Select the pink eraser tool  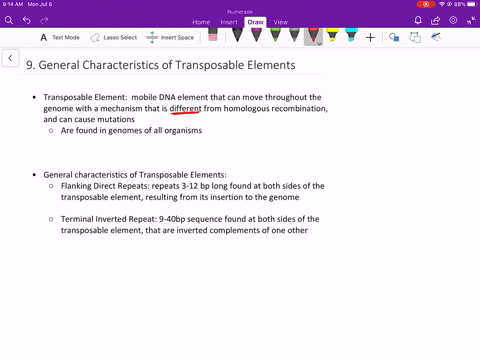(x=213, y=35)
